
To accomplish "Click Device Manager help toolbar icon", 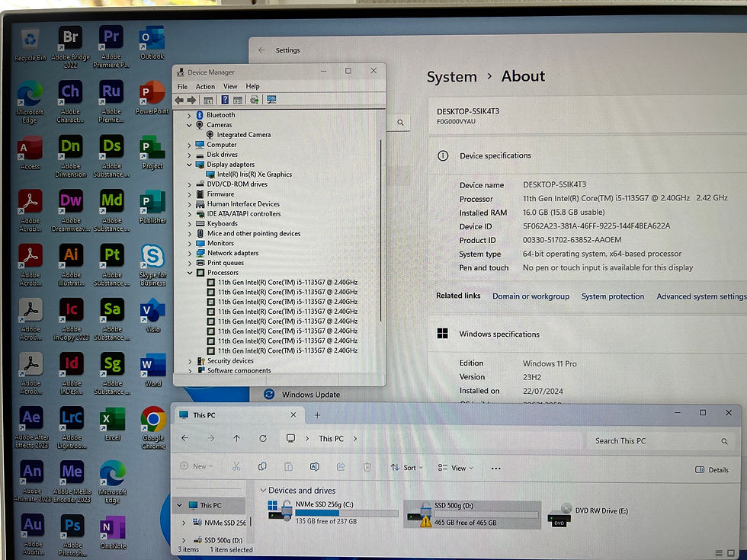I will pos(225,100).
